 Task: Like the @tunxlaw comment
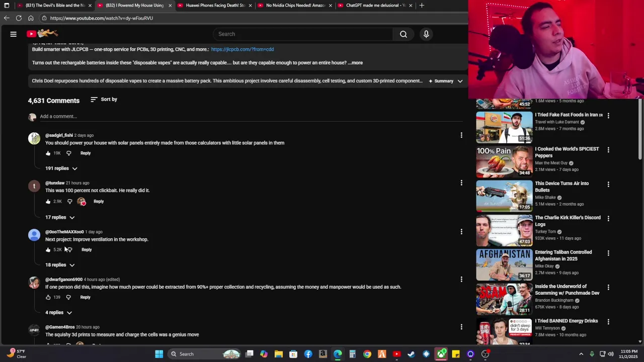(x=48, y=202)
